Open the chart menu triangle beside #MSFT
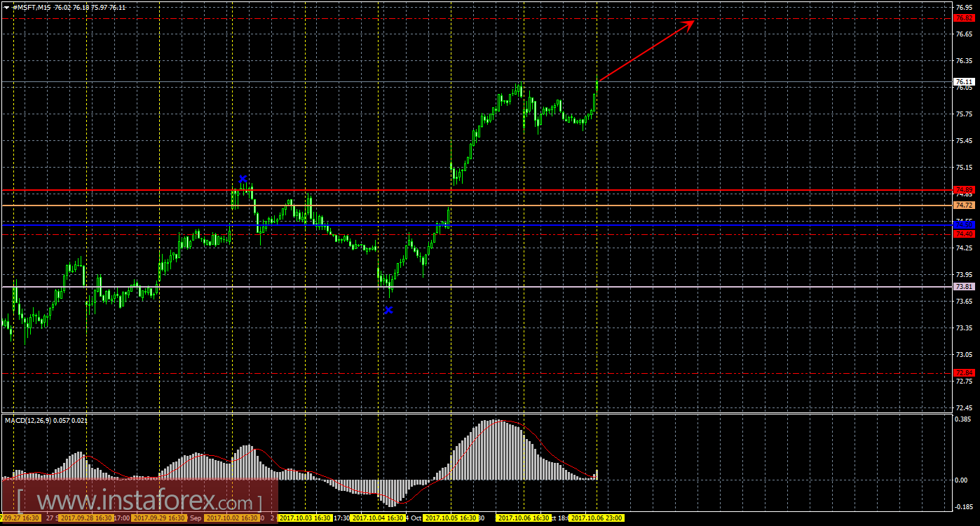This screenshot has height=526, width=980. pyautogui.click(x=7, y=6)
